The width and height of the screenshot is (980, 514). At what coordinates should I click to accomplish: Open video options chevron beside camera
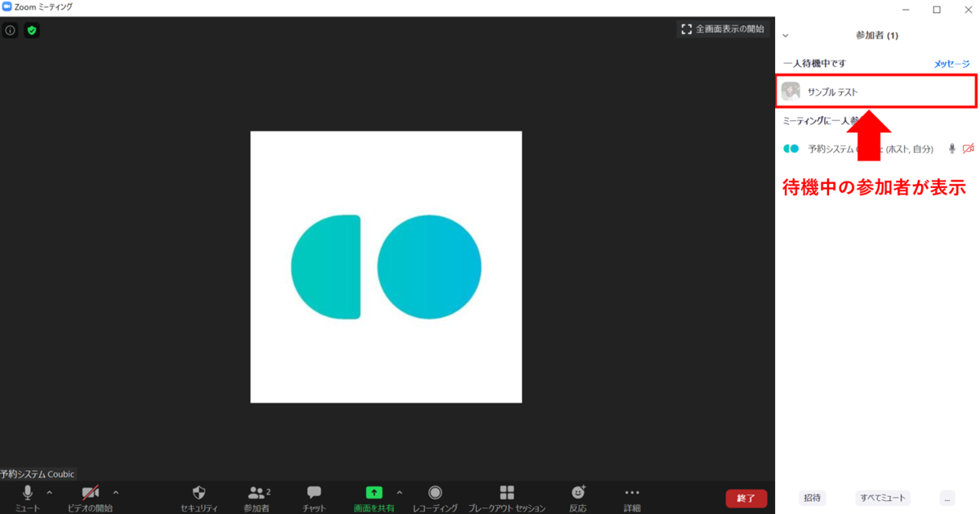115,493
